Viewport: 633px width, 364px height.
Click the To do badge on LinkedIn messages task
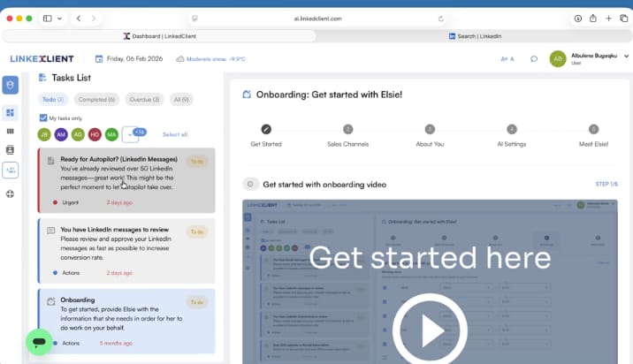[x=197, y=231]
